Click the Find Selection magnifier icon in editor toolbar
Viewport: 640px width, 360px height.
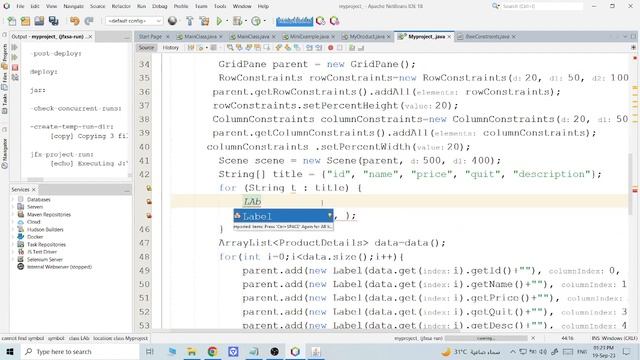click(230, 48)
